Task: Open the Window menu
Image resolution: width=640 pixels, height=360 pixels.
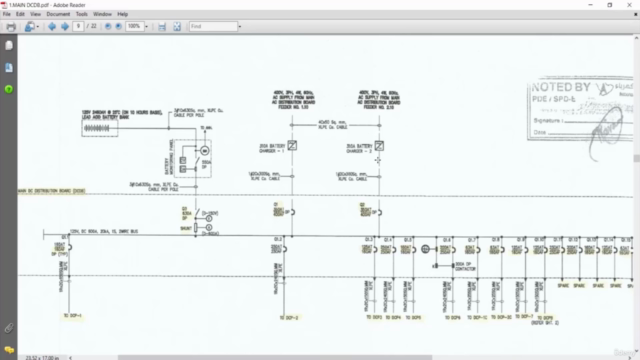Action: 102,14
